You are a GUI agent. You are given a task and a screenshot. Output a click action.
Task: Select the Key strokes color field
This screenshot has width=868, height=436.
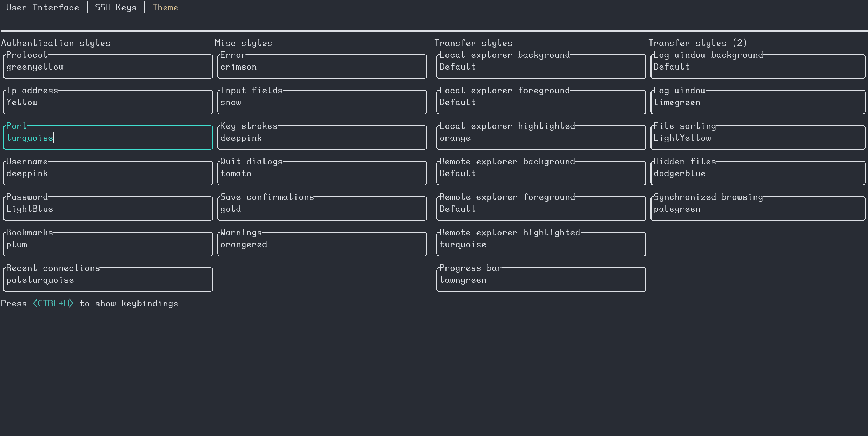click(x=322, y=138)
